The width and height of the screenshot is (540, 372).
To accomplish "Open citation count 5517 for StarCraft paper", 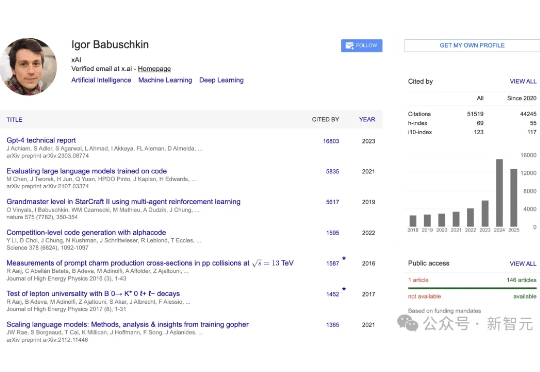I will (332, 202).
